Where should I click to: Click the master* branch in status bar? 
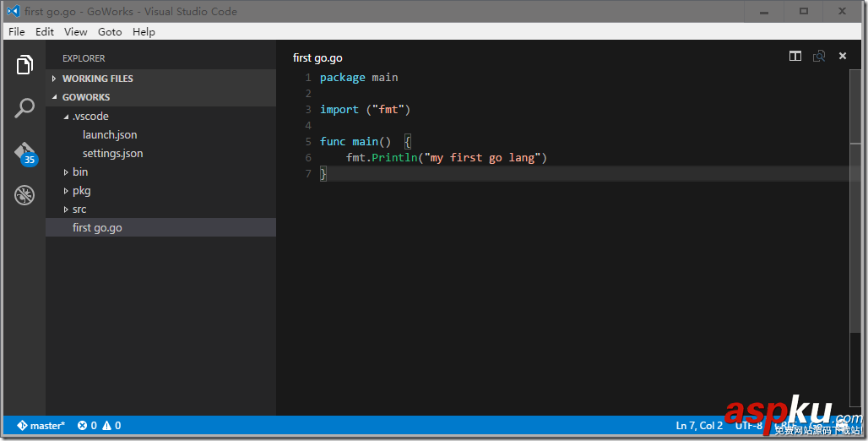coord(41,426)
